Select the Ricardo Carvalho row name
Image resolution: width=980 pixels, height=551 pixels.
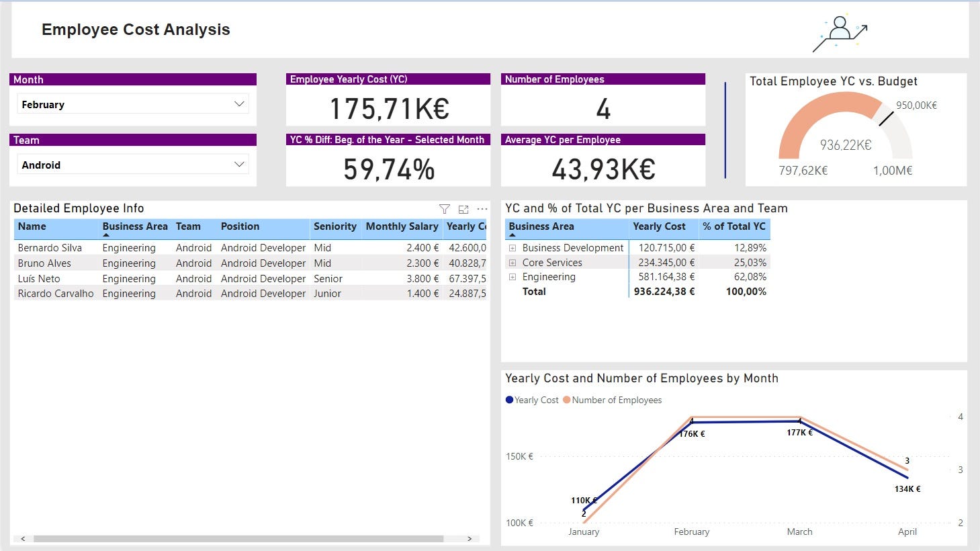pyautogui.click(x=56, y=294)
